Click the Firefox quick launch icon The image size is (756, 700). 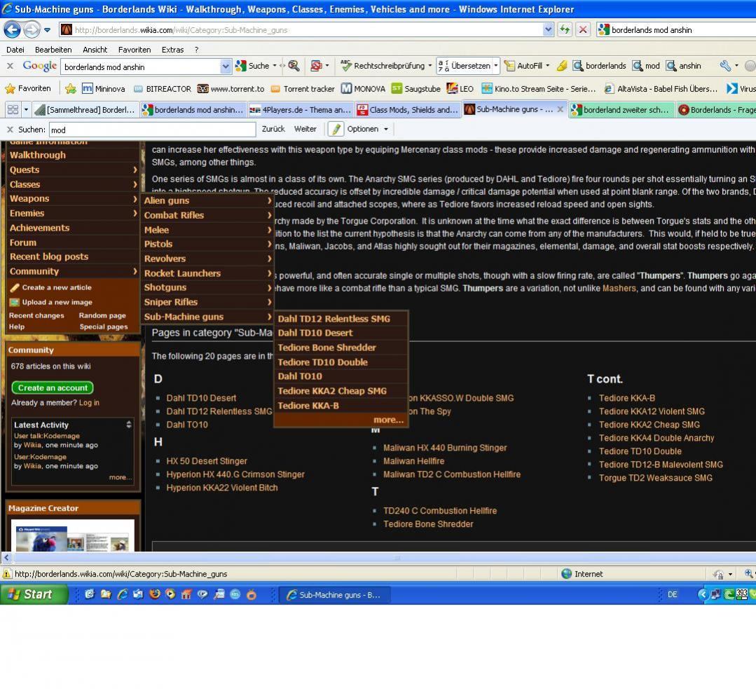pyautogui.click(x=155, y=594)
